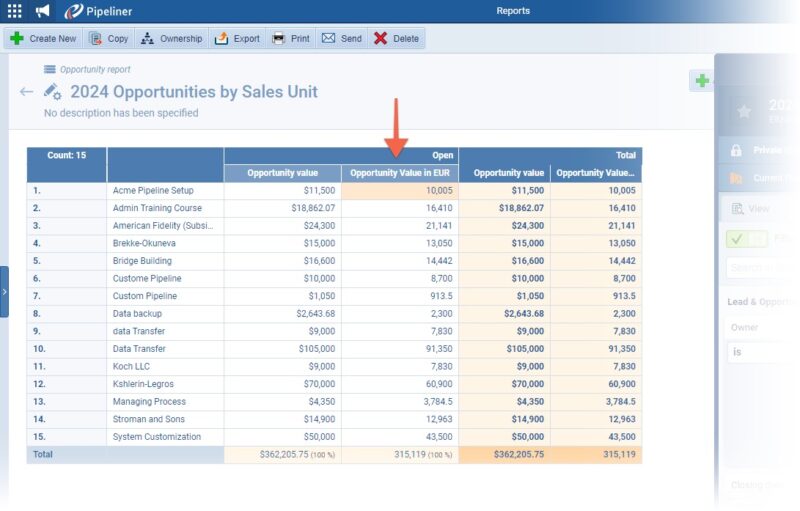Click the Pipeliner logo

(x=98, y=11)
